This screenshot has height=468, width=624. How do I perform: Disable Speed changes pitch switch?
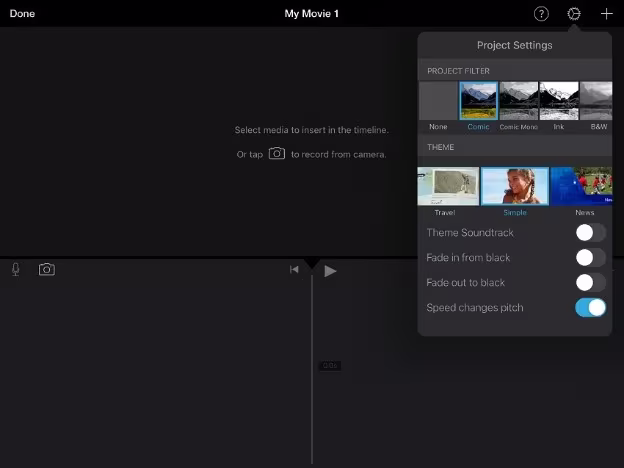point(591,308)
